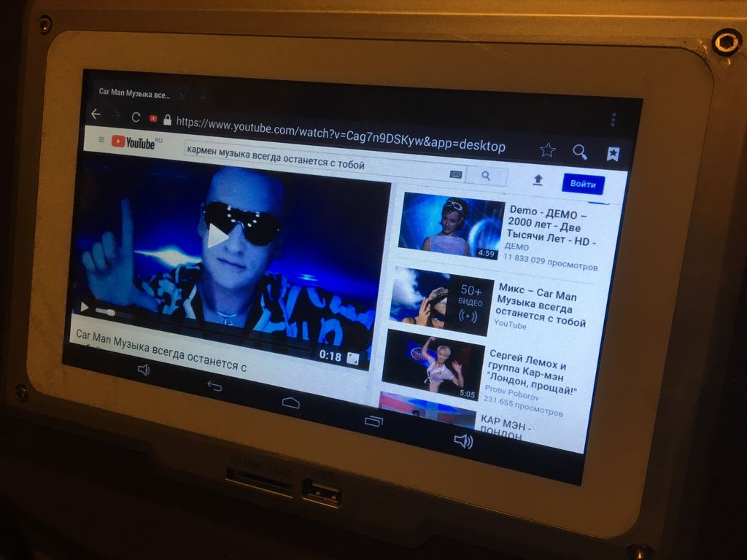Open the bookmarks list icon
Screen dimensions: 747x560
click(613, 154)
